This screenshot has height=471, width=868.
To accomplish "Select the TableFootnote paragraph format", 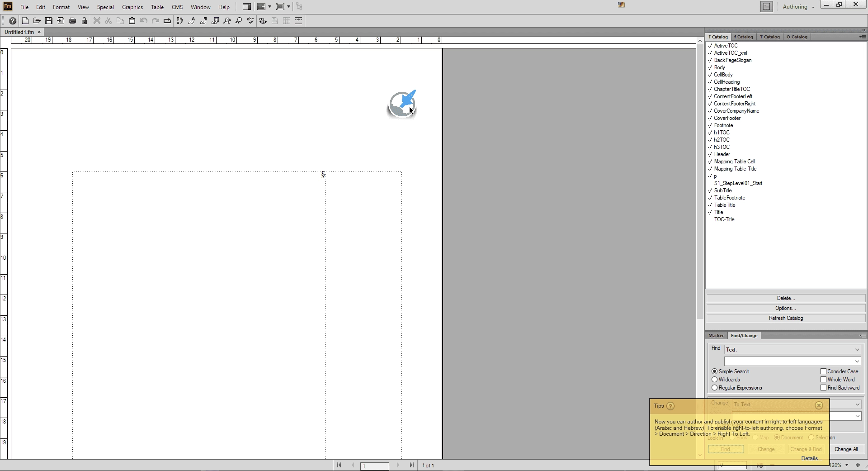I will click(x=730, y=198).
